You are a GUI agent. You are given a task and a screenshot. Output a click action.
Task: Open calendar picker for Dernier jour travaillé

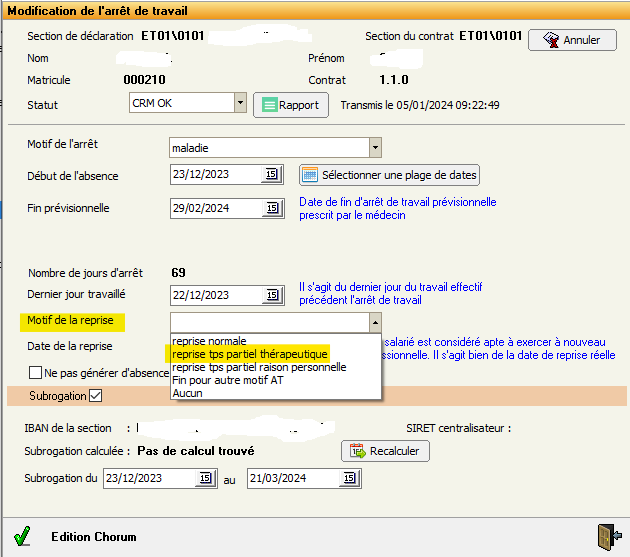pyautogui.click(x=271, y=296)
